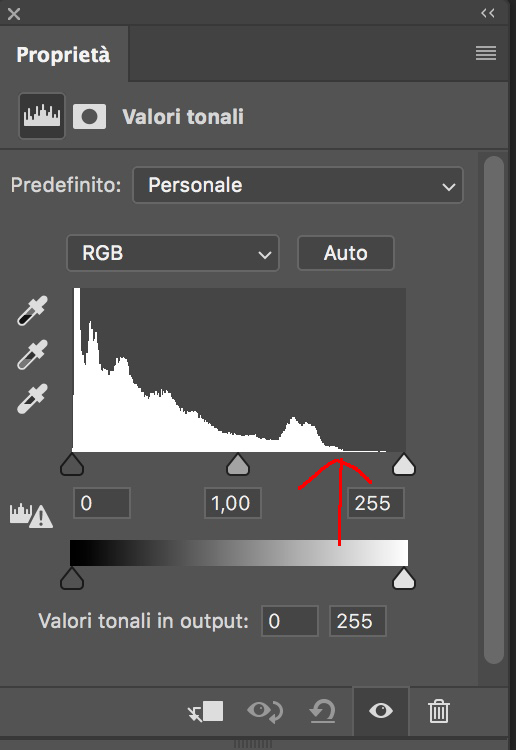Select the white point eyedropper
This screenshot has height=750, width=516.
point(33,398)
